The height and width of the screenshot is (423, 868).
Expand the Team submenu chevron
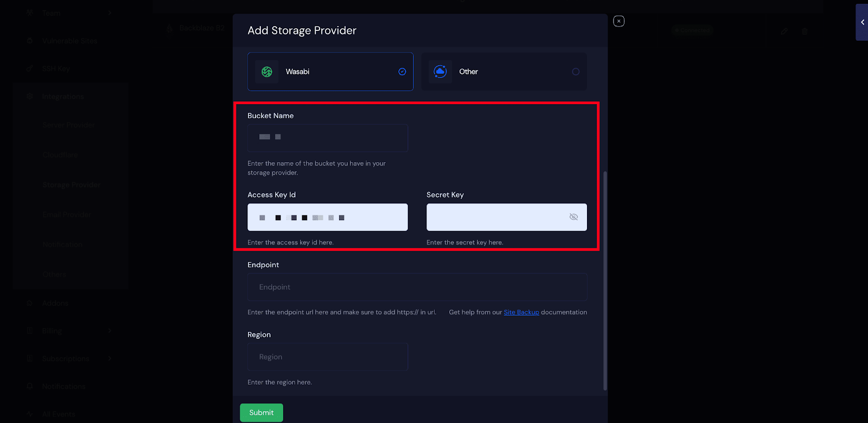click(x=110, y=13)
